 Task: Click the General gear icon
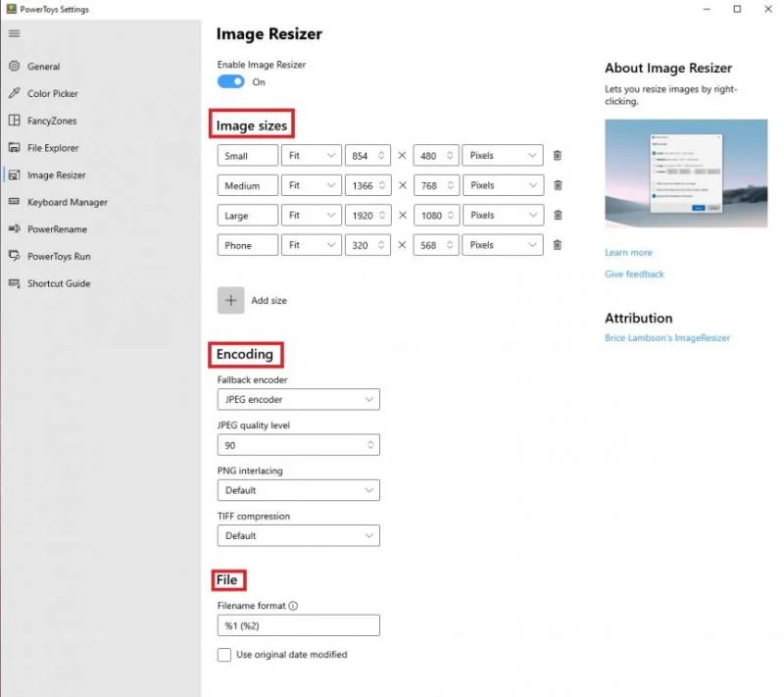click(14, 66)
